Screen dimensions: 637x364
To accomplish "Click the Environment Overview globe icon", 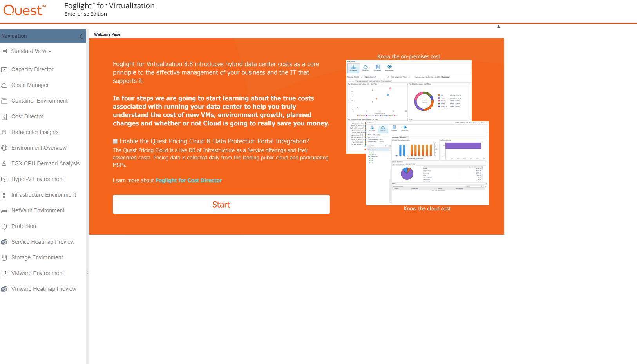I will coord(4,148).
